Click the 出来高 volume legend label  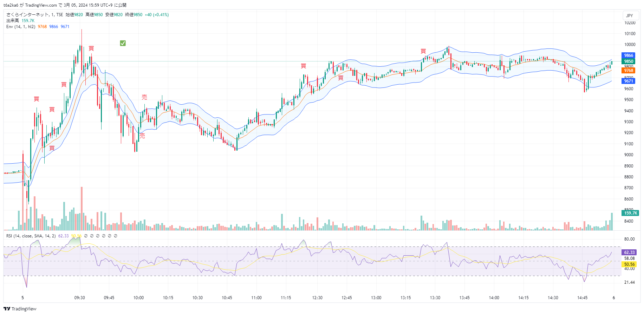click(x=13, y=21)
